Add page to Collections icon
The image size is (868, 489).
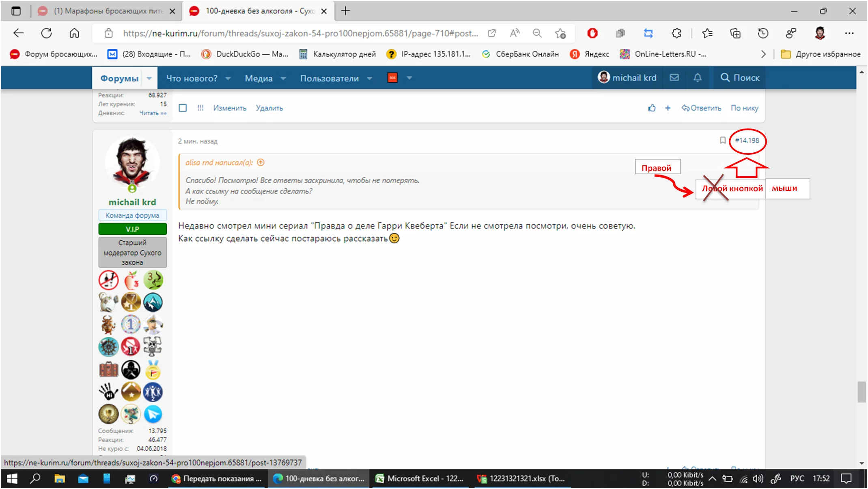click(x=736, y=33)
